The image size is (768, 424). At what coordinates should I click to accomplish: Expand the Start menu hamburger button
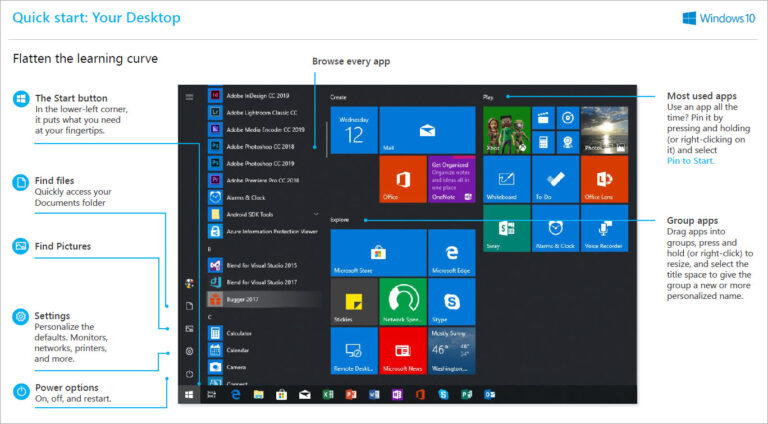click(189, 97)
